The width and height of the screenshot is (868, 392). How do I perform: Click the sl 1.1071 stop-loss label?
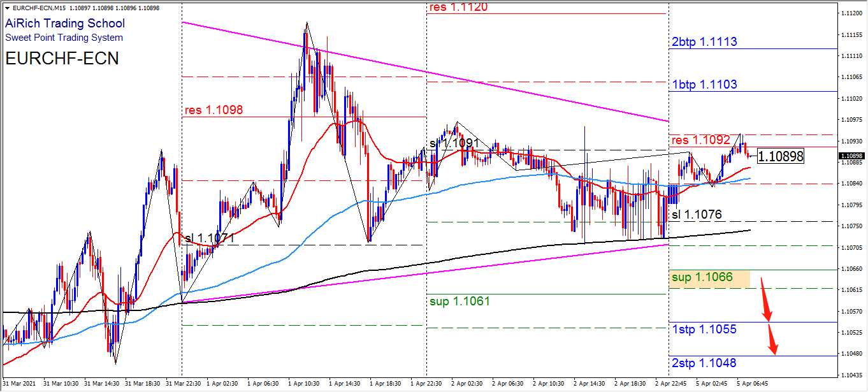tap(210, 238)
